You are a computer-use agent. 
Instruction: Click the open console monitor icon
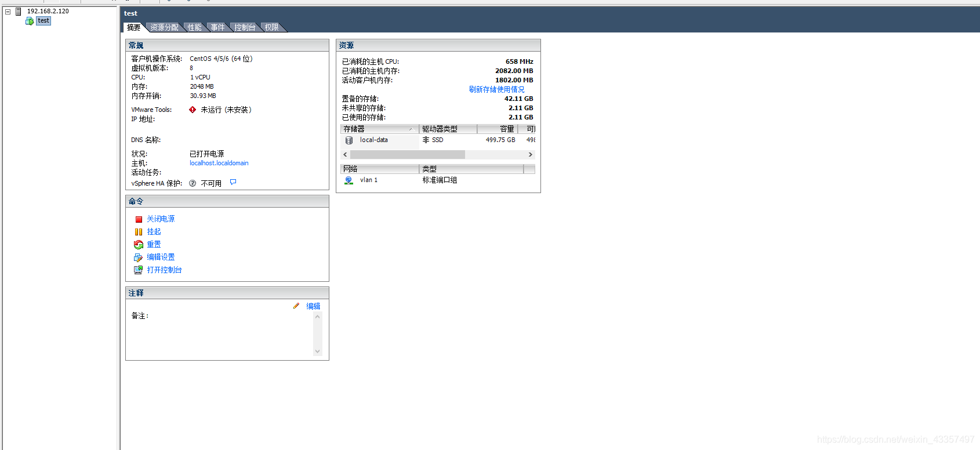139,270
